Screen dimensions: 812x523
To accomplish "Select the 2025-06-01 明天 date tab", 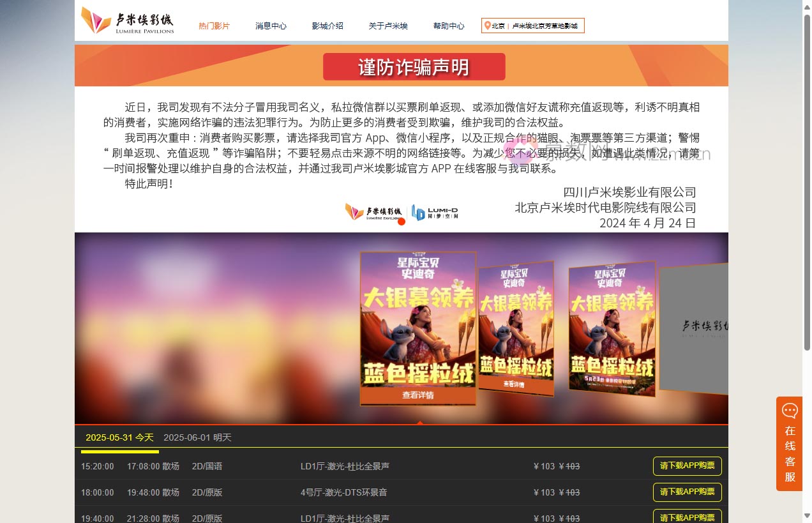I will tap(197, 437).
